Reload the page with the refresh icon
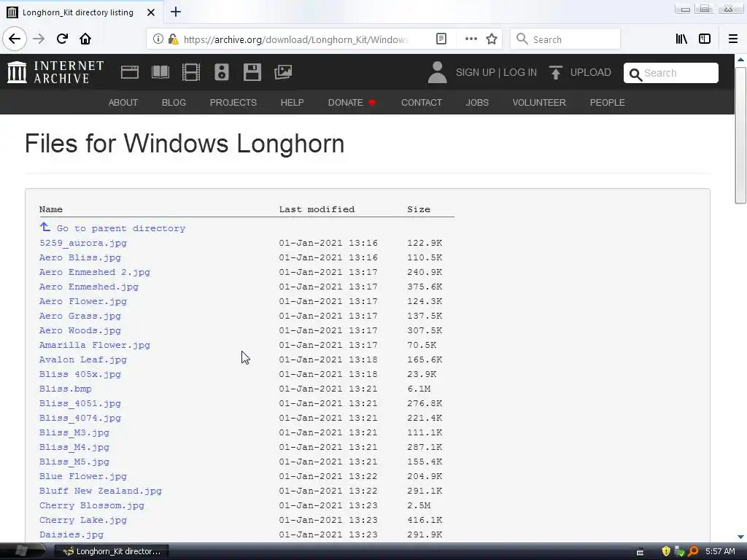747x560 pixels. (x=62, y=39)
